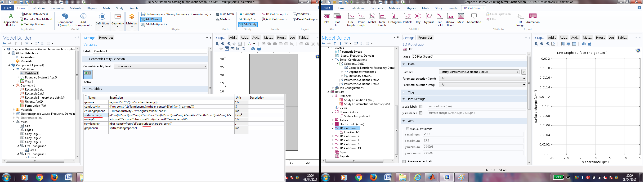This screenshot has width=644, height=182.
Task: Toggle the x-axis label checkbox
Action: (x=421, y=106)
